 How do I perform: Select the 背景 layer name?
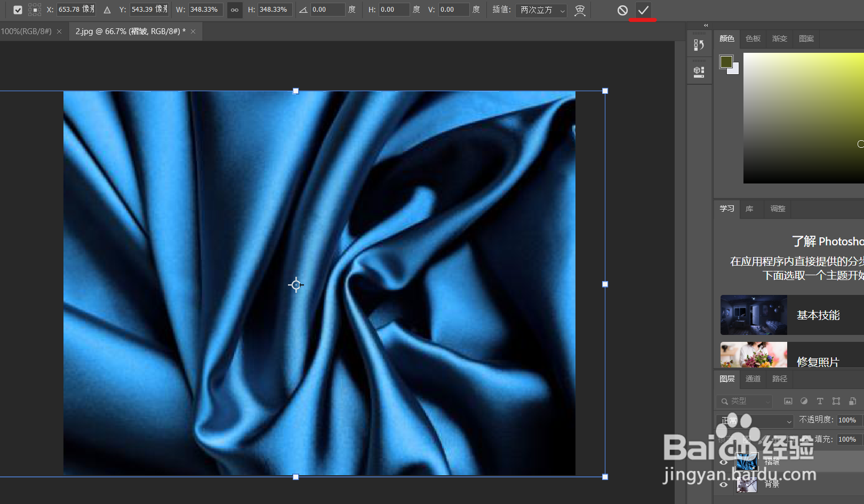pos(772,484)
